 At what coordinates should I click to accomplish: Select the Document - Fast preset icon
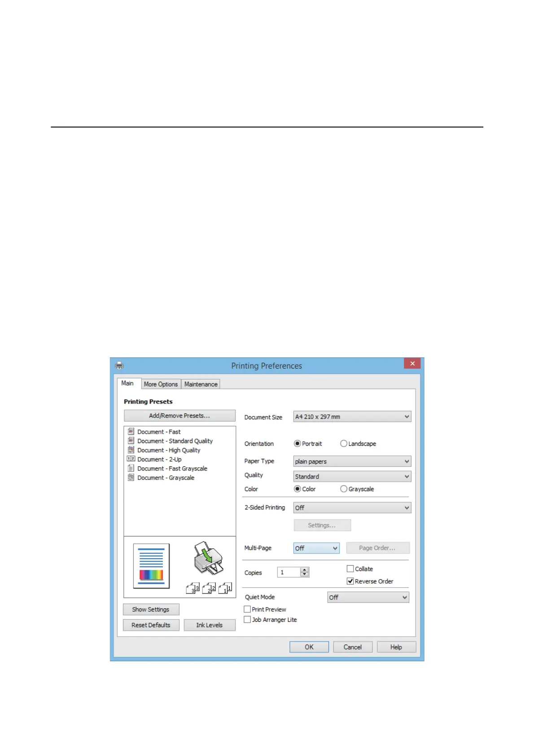point(131,431)
